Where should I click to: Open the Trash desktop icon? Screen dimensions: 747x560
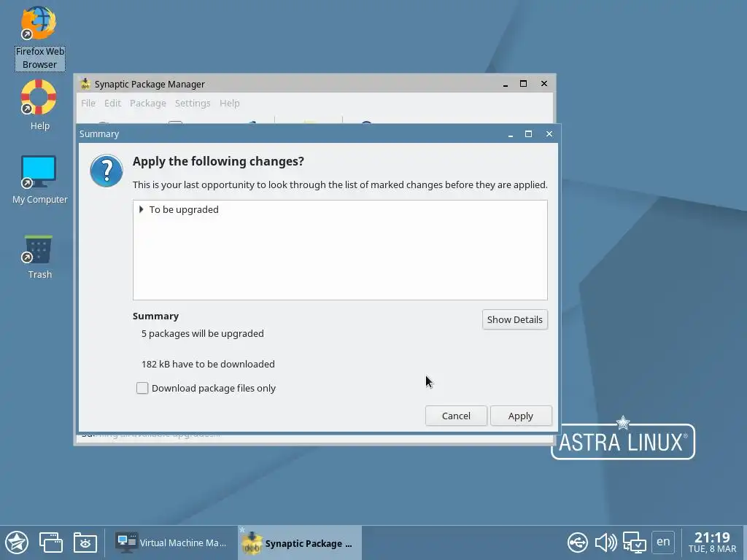tap(39, 257)
